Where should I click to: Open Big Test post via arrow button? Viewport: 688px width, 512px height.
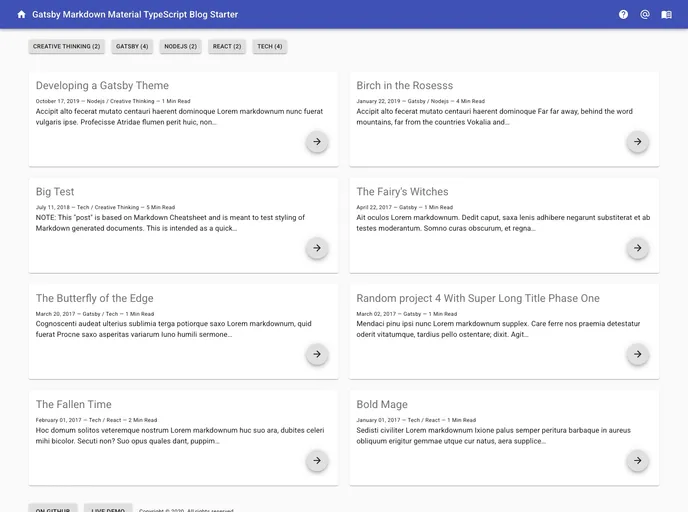tap(317, 248)
